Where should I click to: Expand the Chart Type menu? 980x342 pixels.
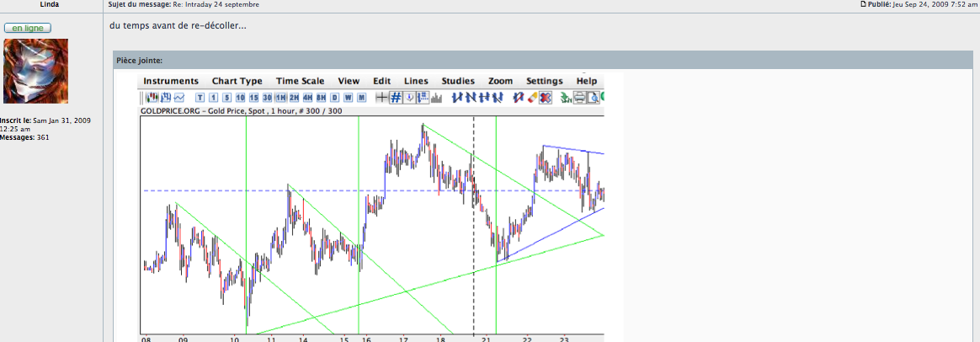click(x=237, y=81)
